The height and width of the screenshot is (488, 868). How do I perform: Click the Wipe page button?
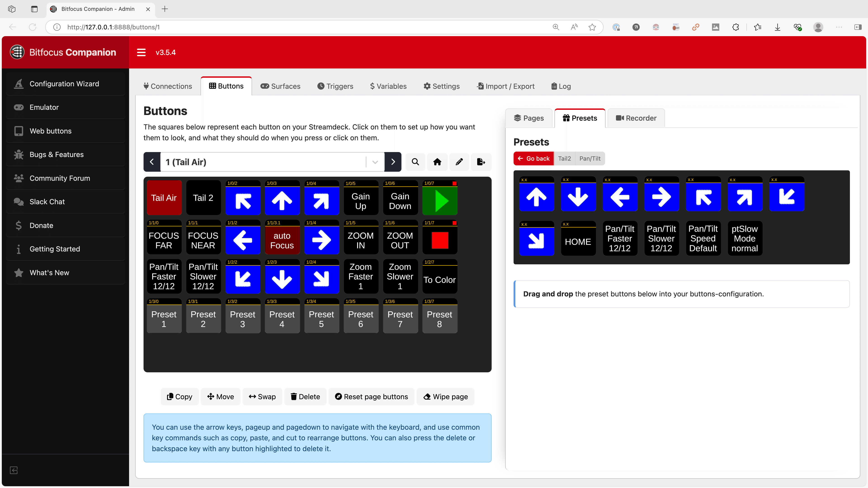(445, 396)
